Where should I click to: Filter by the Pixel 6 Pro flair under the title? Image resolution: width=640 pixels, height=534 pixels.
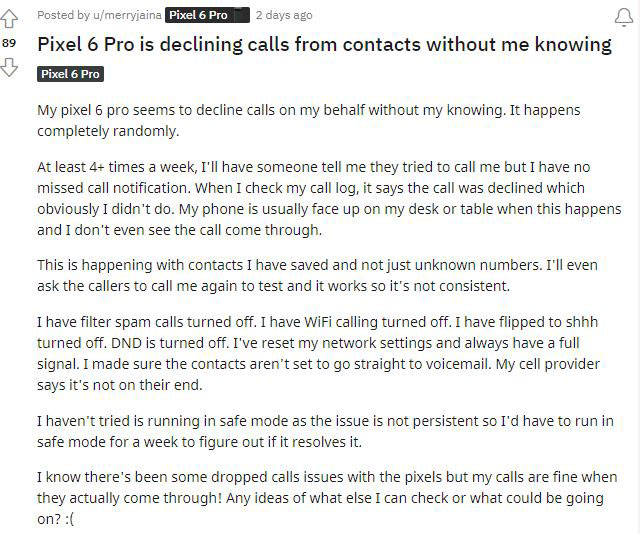click(70, 74)
